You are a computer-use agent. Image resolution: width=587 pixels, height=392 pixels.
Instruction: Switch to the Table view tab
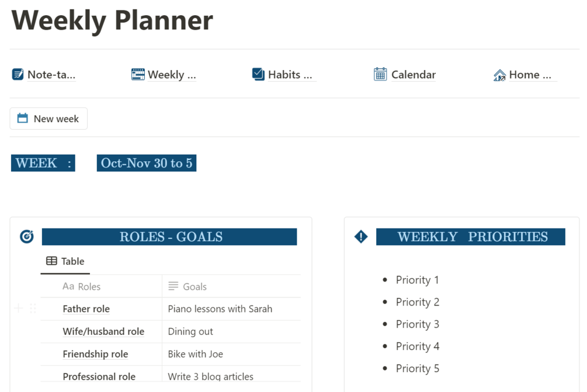pyautogui.click(x=65, y=261)
